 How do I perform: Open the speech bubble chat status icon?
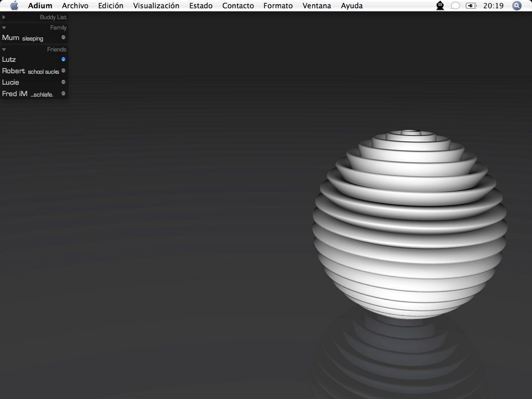(455, 6)
